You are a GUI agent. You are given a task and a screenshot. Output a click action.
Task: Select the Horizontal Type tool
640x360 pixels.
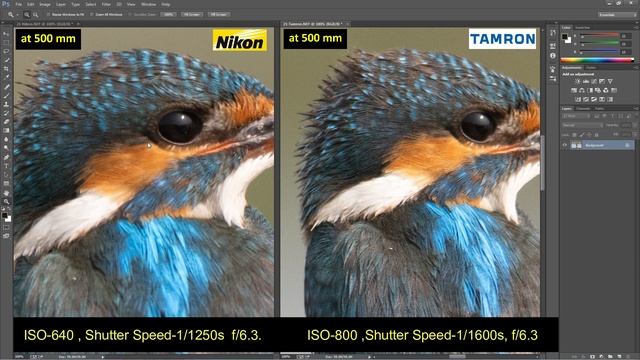point(6,166)
